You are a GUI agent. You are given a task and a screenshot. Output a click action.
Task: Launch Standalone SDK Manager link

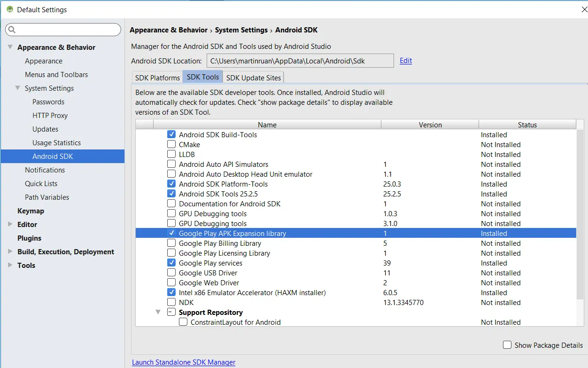pyautogui.click(x=184, y=362)
